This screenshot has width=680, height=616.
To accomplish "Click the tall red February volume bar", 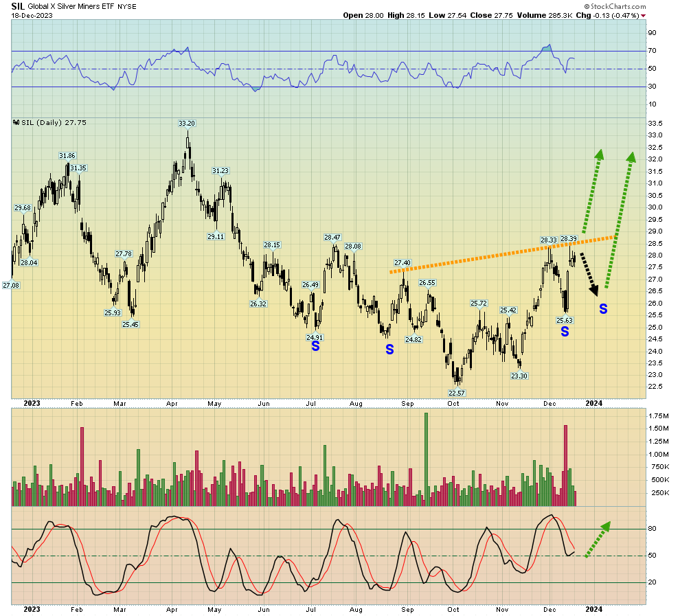I will point(82,466).
